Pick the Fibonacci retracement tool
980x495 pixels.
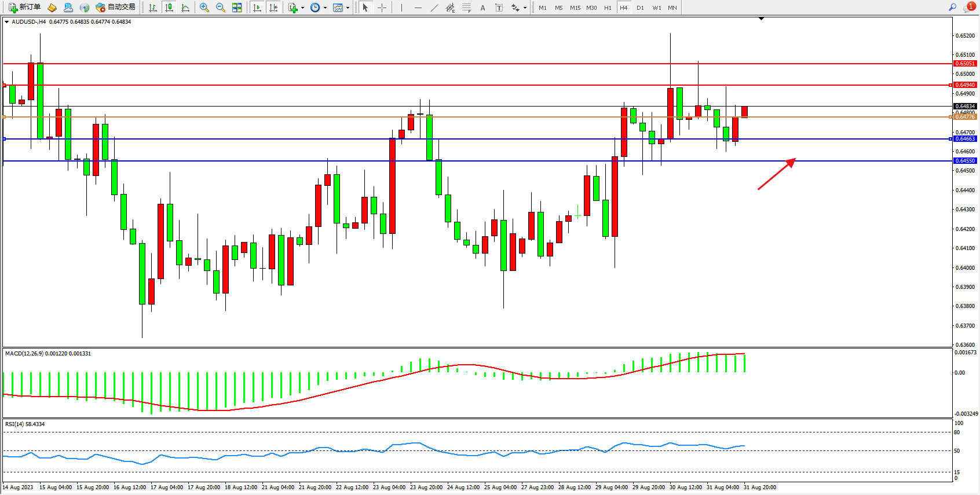(467, 8)
